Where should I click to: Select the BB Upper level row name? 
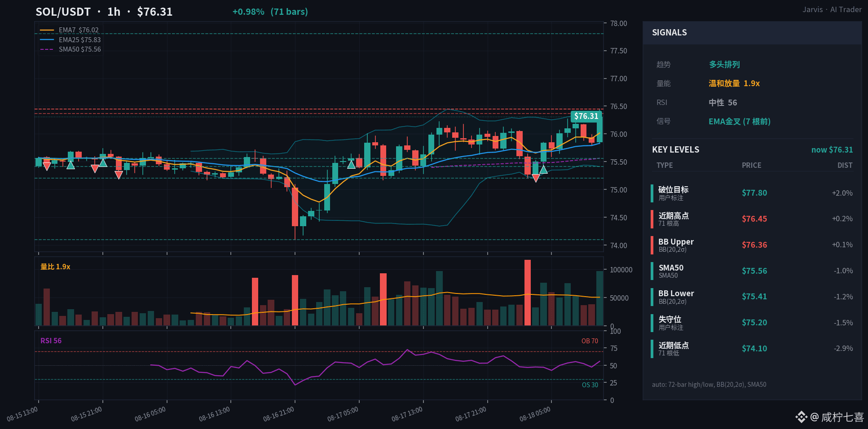pos(676,242)
